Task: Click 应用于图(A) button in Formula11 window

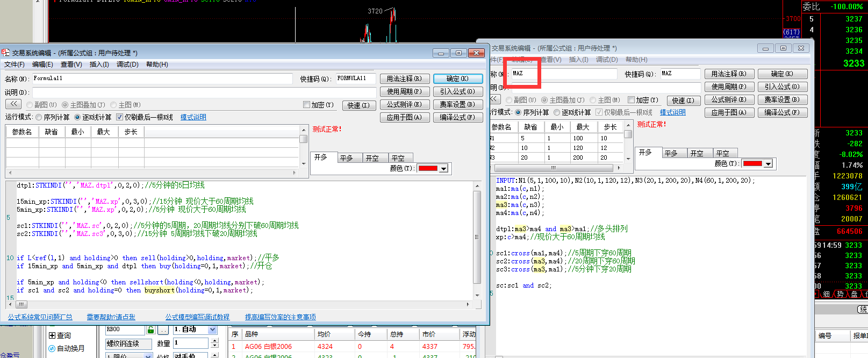Action: 404,117
